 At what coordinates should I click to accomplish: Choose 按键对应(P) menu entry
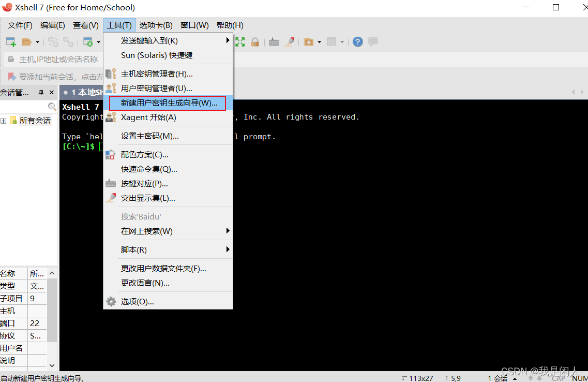(x=168, y=184)
